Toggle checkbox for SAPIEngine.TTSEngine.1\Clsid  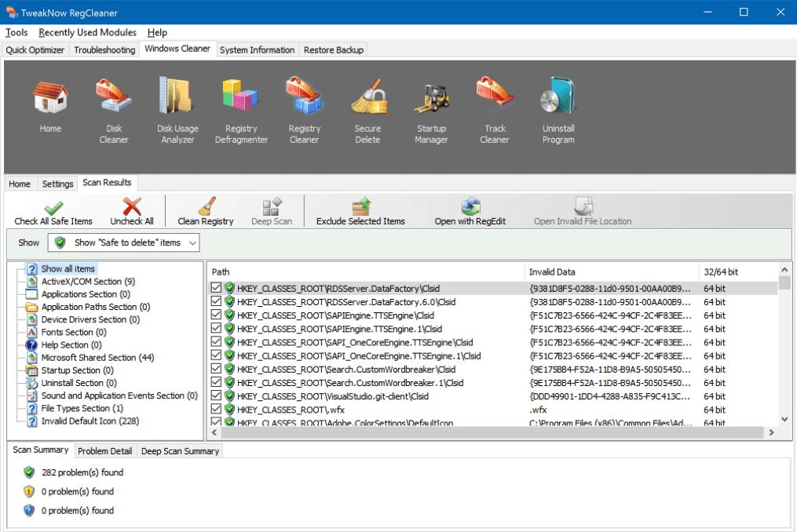tap(216, 329)
